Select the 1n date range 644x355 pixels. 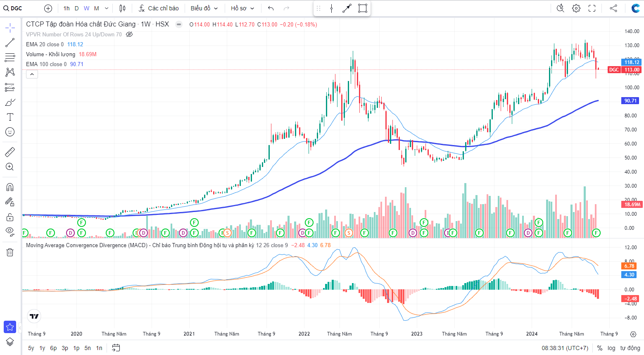[99, 348]
